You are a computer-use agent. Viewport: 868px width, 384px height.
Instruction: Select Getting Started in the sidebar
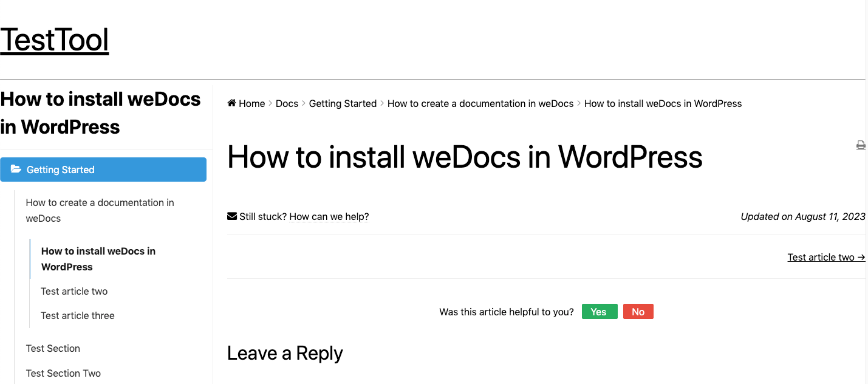pos(103,170)
